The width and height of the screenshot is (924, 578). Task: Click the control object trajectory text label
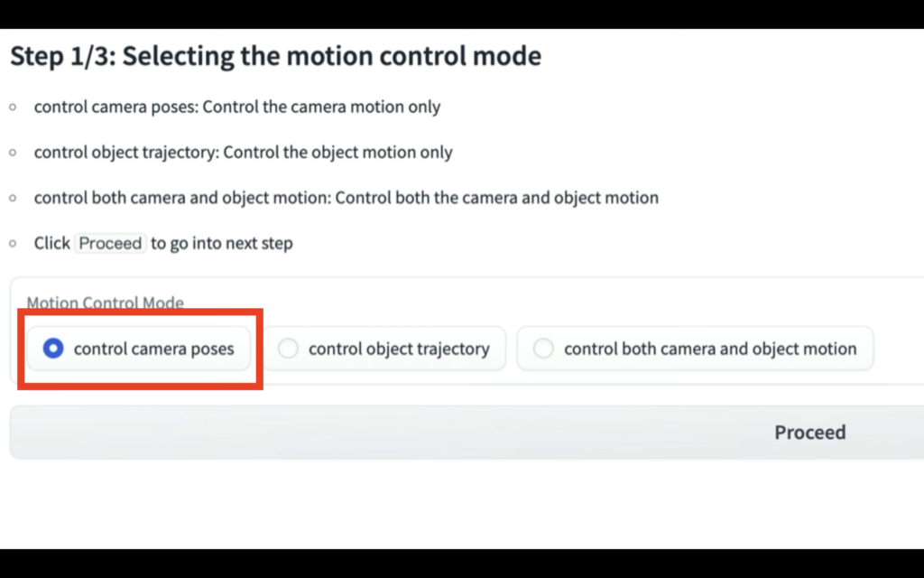pos(399,349)
